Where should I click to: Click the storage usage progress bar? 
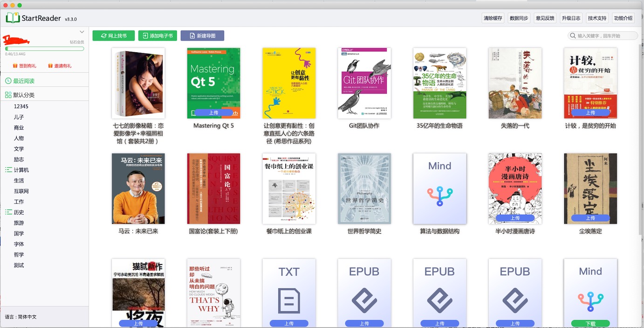[45, 49]
